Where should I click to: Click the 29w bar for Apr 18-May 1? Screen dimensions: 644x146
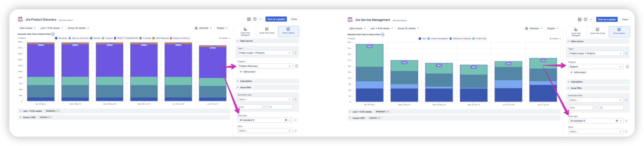pyautogui.click(x=370, y=73)
